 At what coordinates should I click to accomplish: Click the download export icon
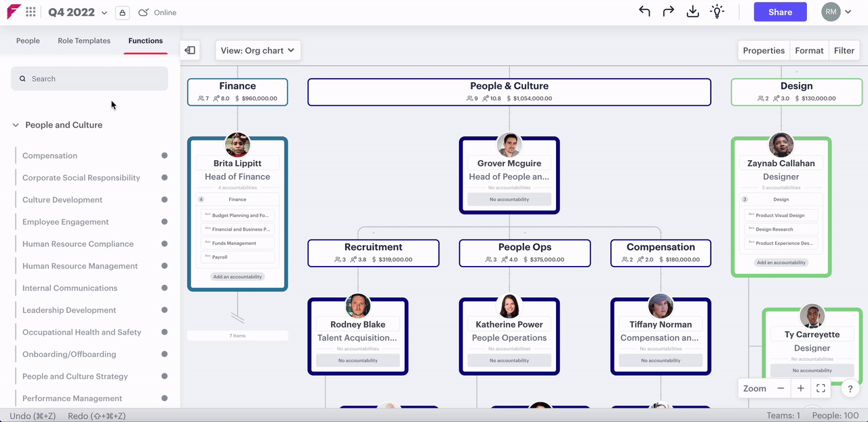point(692,12)
